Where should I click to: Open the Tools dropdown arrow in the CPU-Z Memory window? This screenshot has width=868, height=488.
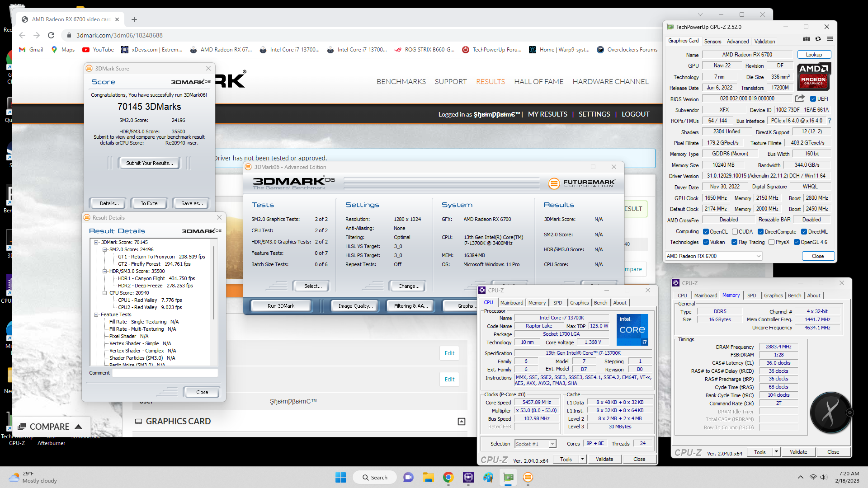[x=776, y=452]
